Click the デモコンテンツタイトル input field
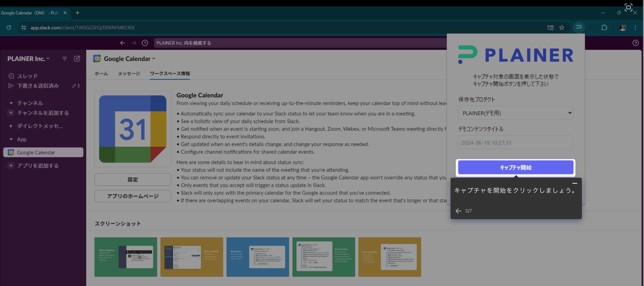 click(x=516, y=143)
